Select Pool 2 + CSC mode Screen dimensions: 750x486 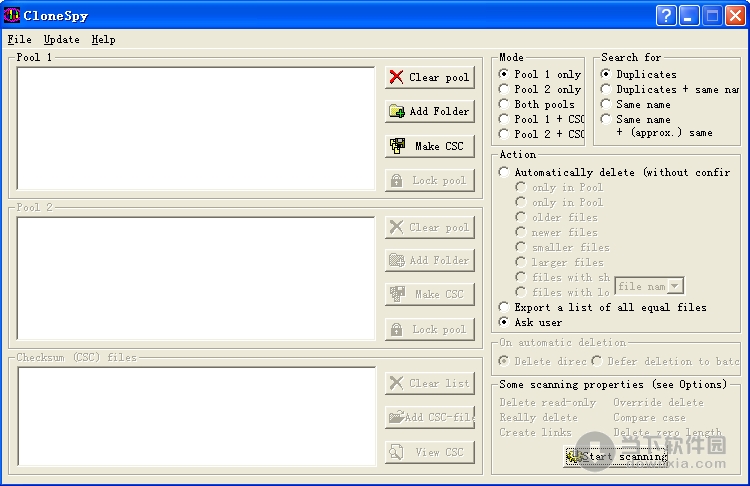tap(541, 134)
